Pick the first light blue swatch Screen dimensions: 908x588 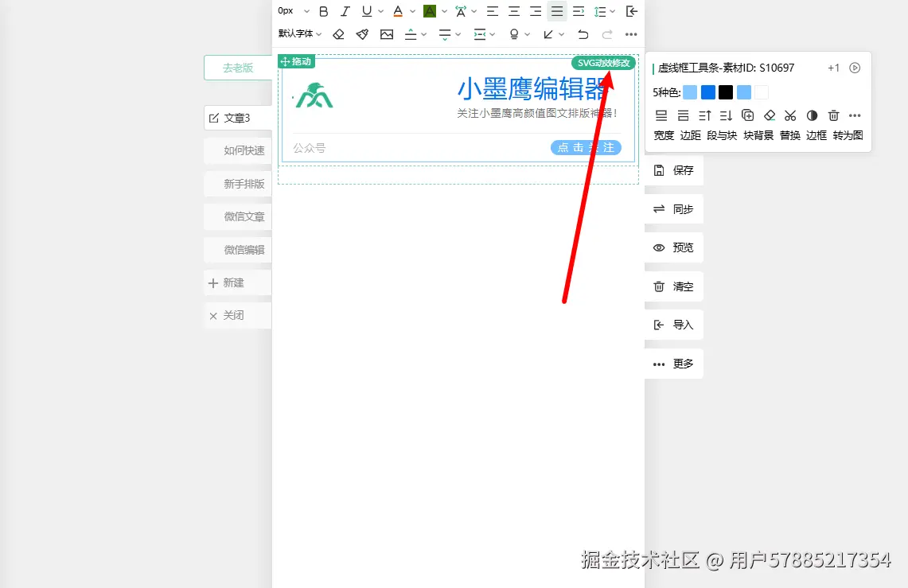[690, 92]
